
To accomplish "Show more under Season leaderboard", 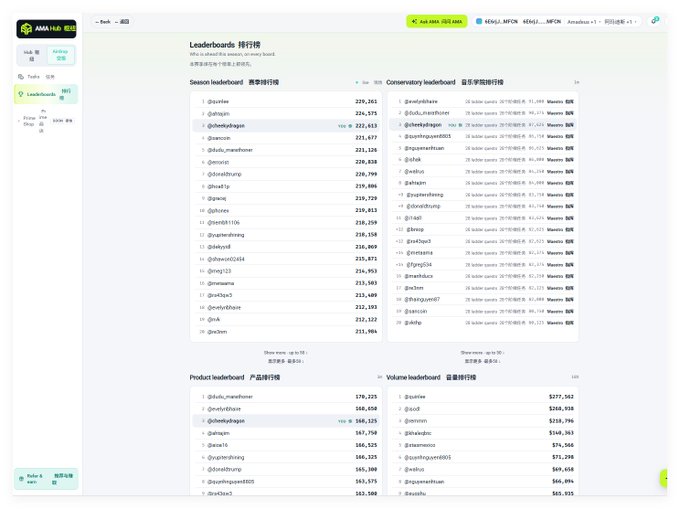I will click(x=286, y=357).
